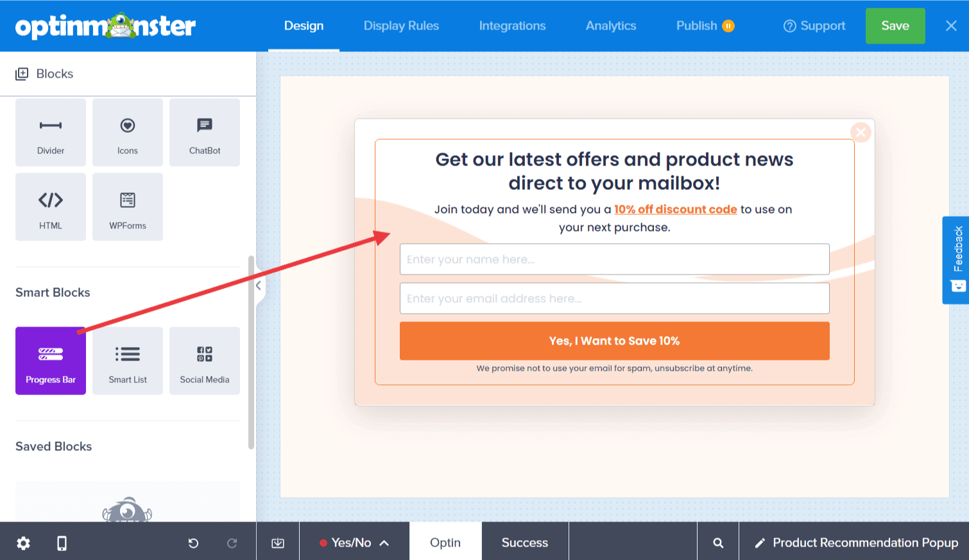Open the search tool in the bottom bar
The height and width of the screenshot is (560, 969).
[x=717, y=543]
